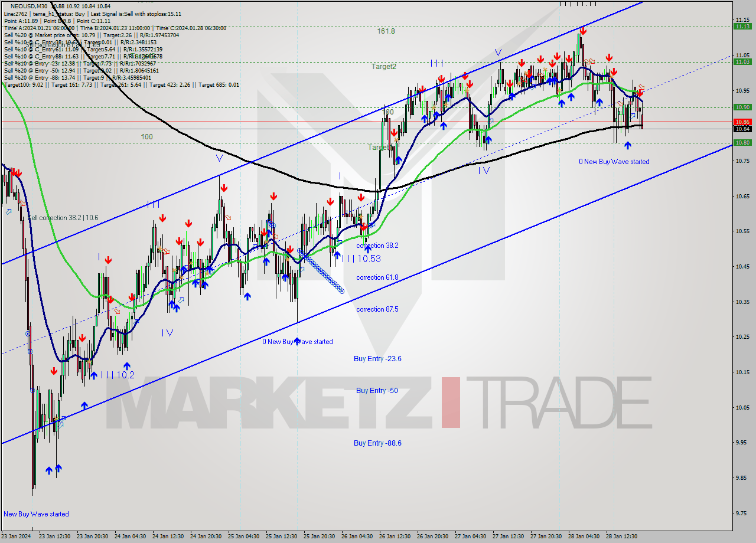Click the 'Sell %20 @ Entry -88: 13.74' line
756x543 pixels.
[x=77, y=77]
